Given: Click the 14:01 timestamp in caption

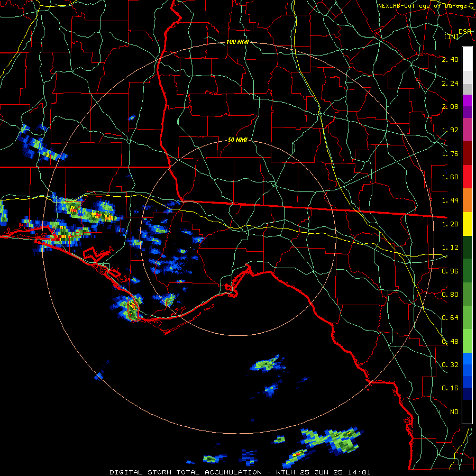Looking at the screenshot, I should tap(360, 472).
